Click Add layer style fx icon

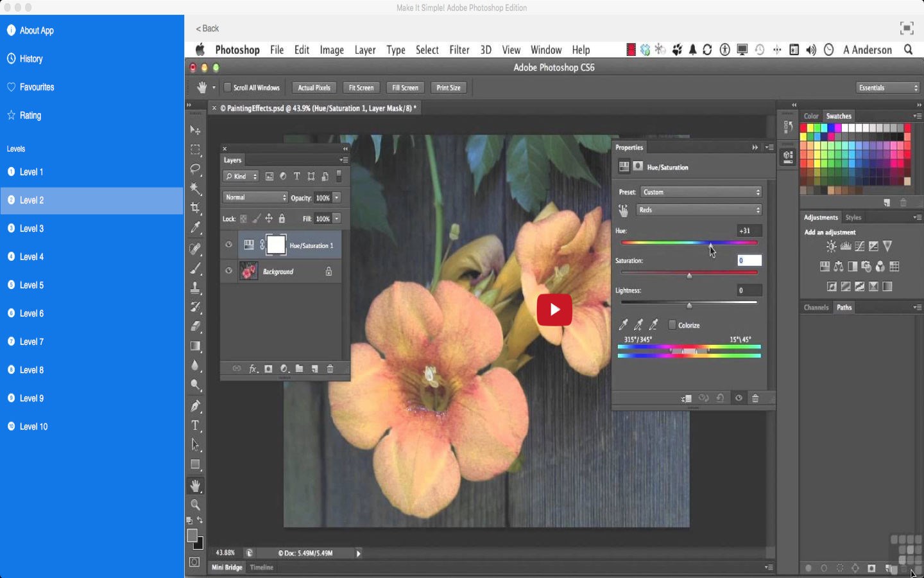click(x=253, y=369)
